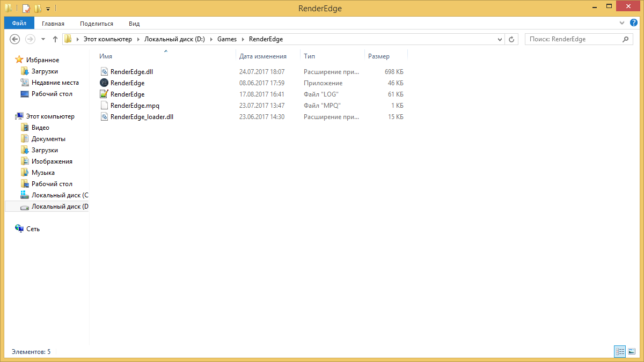The image size is (644, 362).
Task: Open the recent locations dropdown arrow
Action: 43,39
